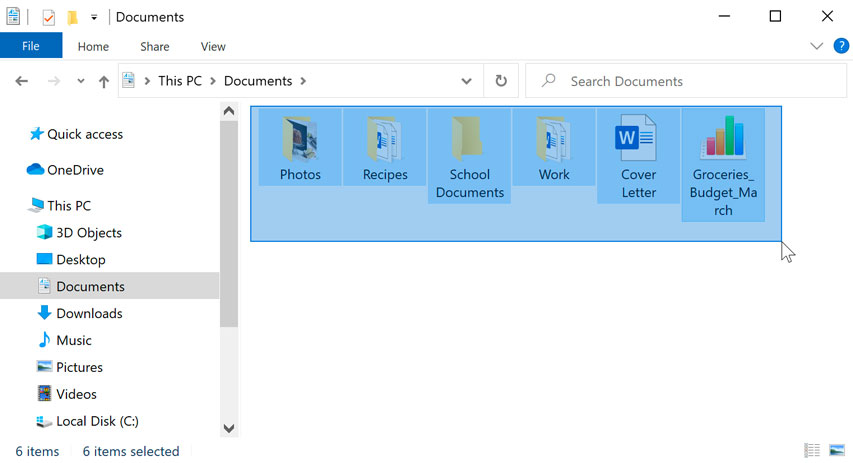Switch to details view layout icon

(812, 450)
